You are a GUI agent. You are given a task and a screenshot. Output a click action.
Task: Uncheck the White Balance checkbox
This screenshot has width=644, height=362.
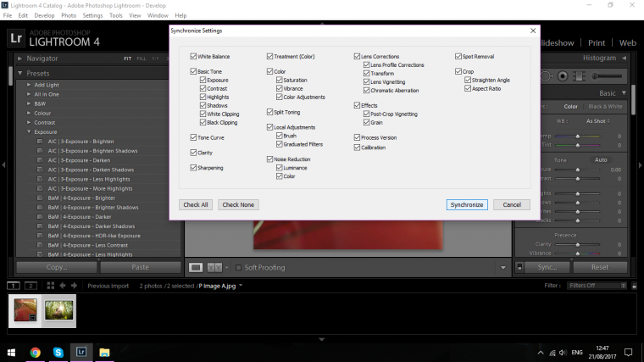click(x=193, y=56)
